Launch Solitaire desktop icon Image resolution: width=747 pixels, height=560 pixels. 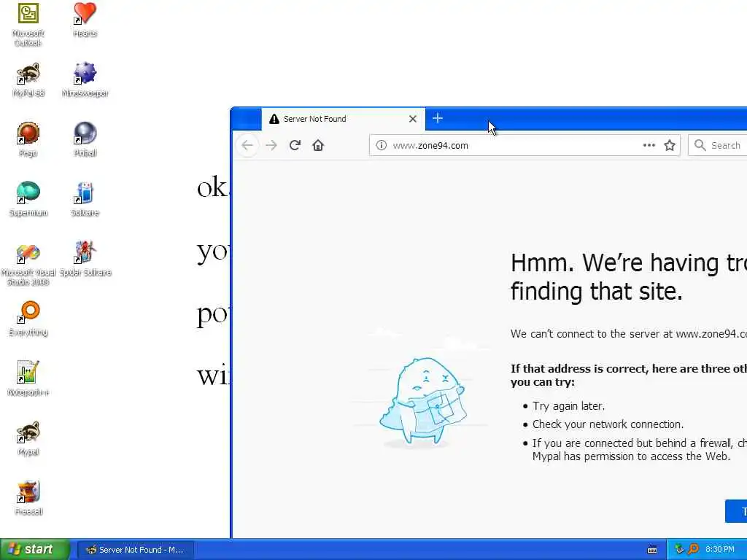[x=85, y=199]
